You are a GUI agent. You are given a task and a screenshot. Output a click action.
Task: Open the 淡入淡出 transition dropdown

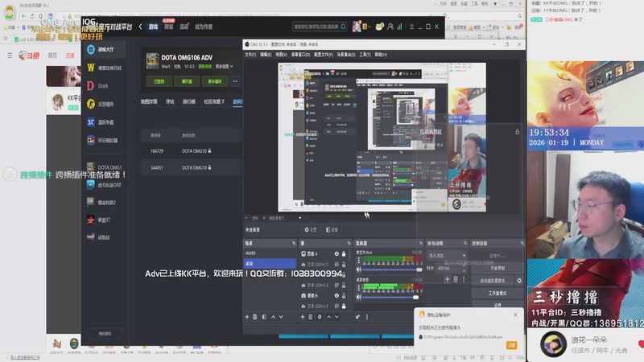[x=447, y=255]
